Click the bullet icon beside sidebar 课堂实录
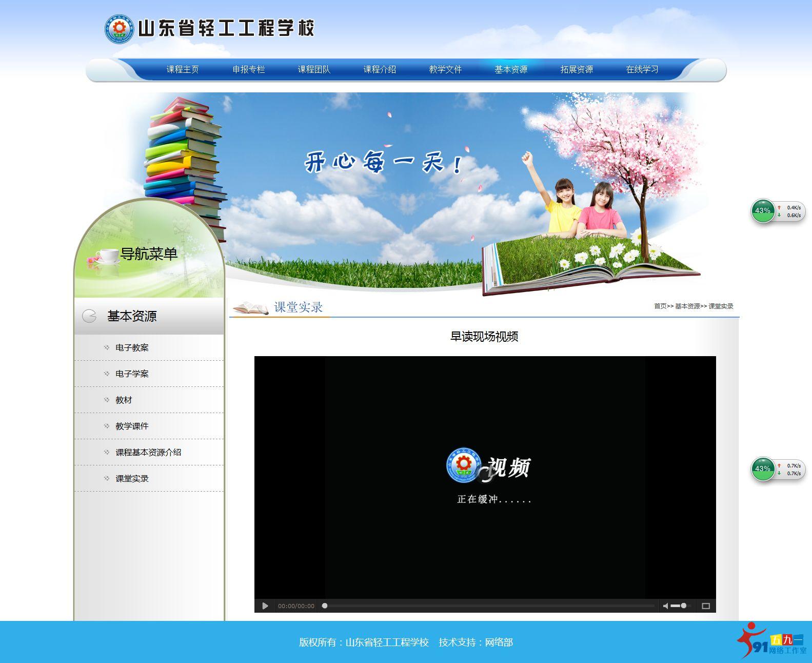 pyautogui.click(x=107, y=478)
